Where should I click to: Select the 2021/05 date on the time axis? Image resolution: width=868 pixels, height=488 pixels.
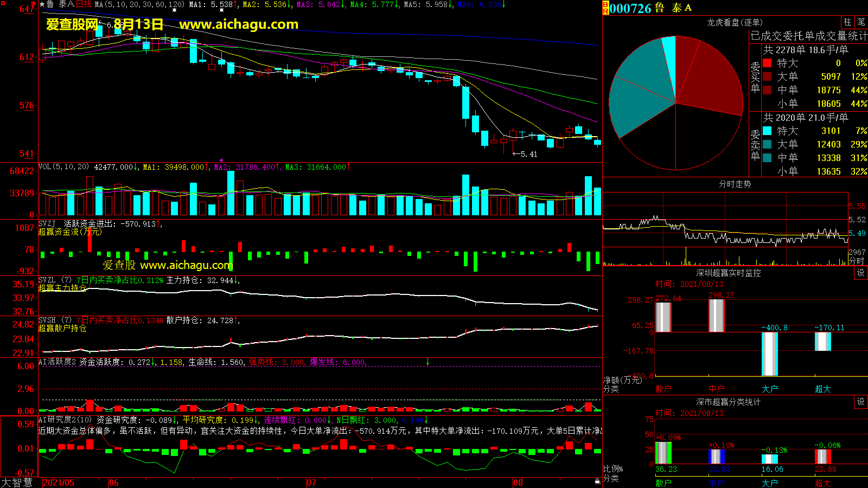coord(59,483)
